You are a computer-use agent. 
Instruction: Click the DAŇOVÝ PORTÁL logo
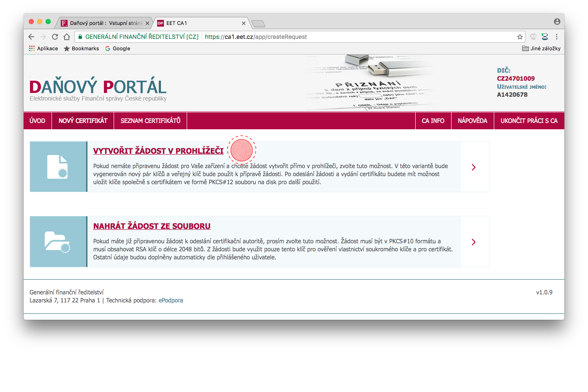pos(98,87)
